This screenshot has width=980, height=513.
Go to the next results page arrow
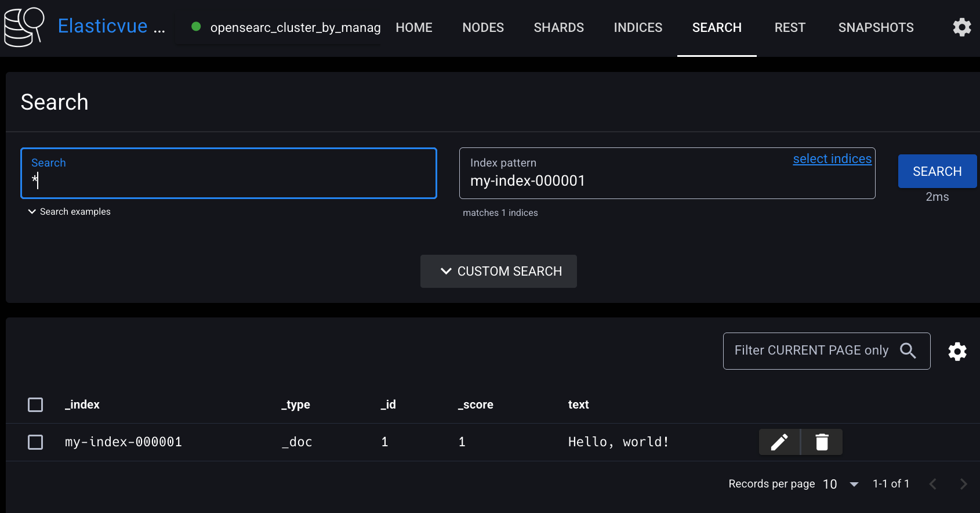[963, 484]
